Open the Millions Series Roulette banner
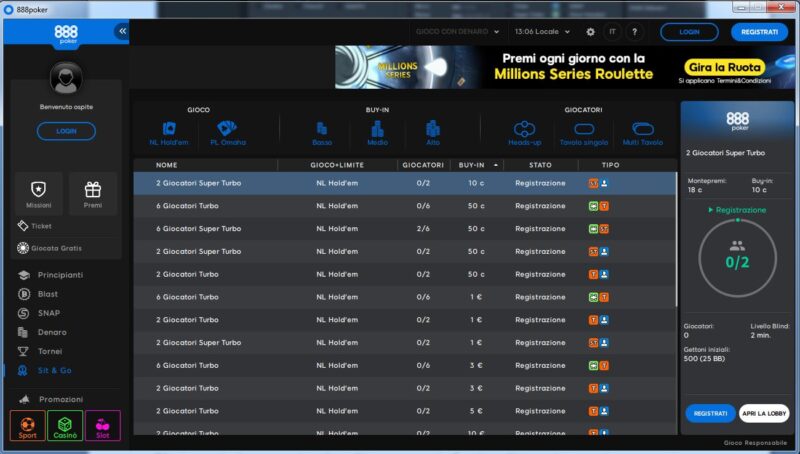The image size is (800, 454). [x=565, y=67]
